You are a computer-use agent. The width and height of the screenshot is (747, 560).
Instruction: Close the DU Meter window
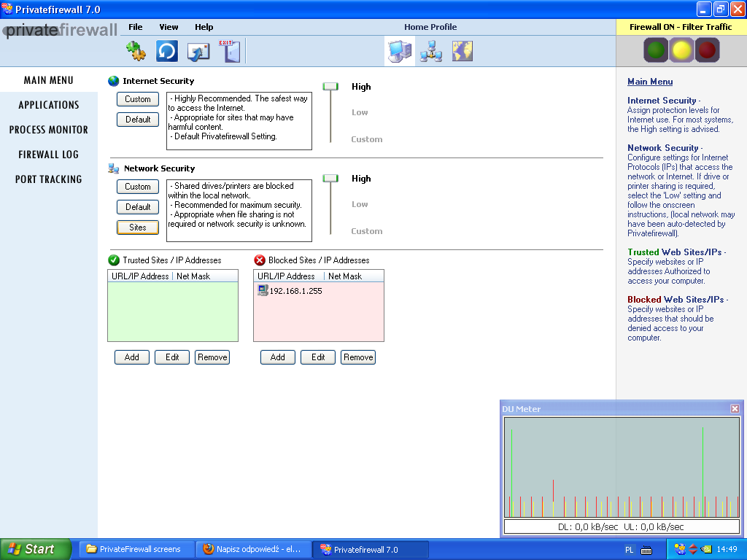[735, 408]
